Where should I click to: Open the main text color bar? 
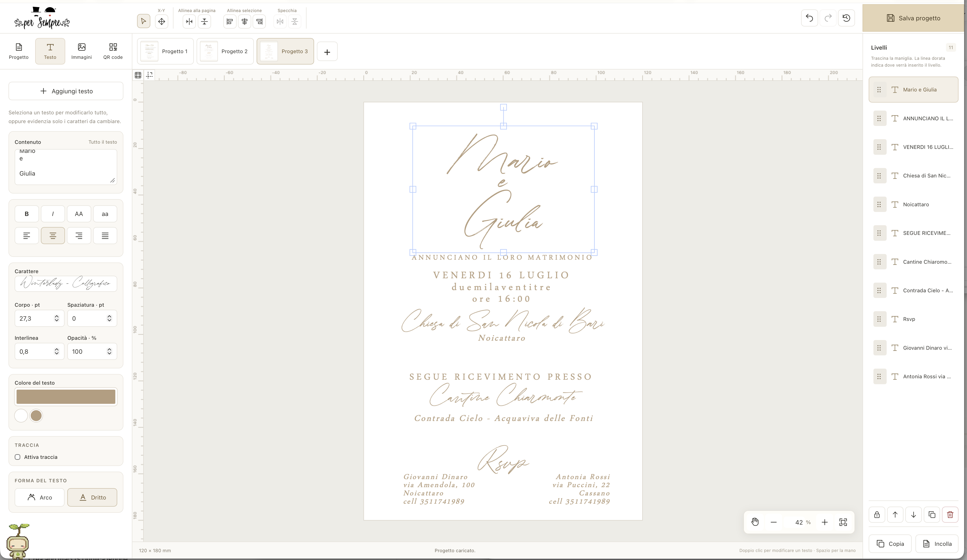point(66,396)
